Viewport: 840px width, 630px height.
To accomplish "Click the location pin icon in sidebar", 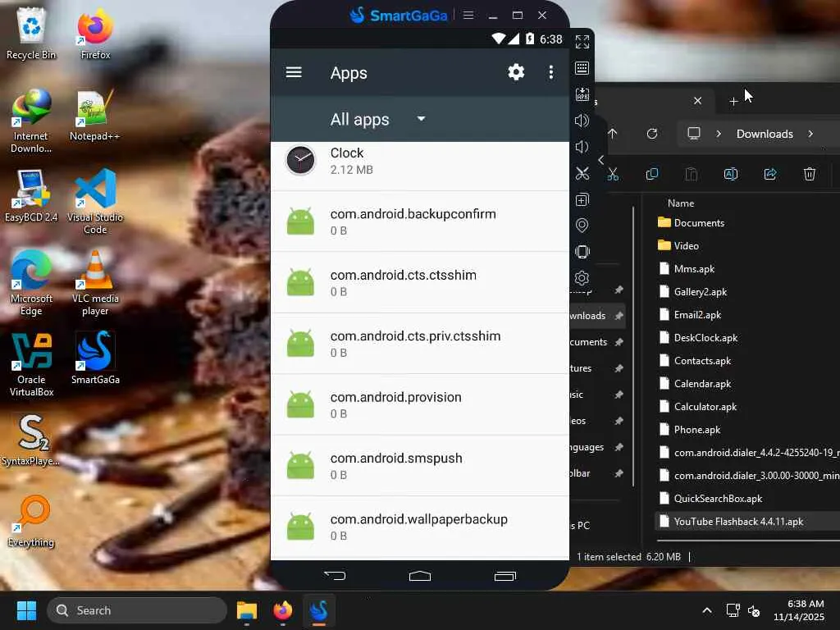I will [582, 226].
